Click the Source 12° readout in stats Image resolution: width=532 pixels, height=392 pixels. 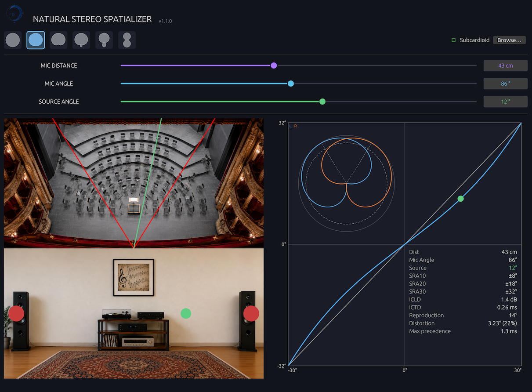[x=463, y=268]
